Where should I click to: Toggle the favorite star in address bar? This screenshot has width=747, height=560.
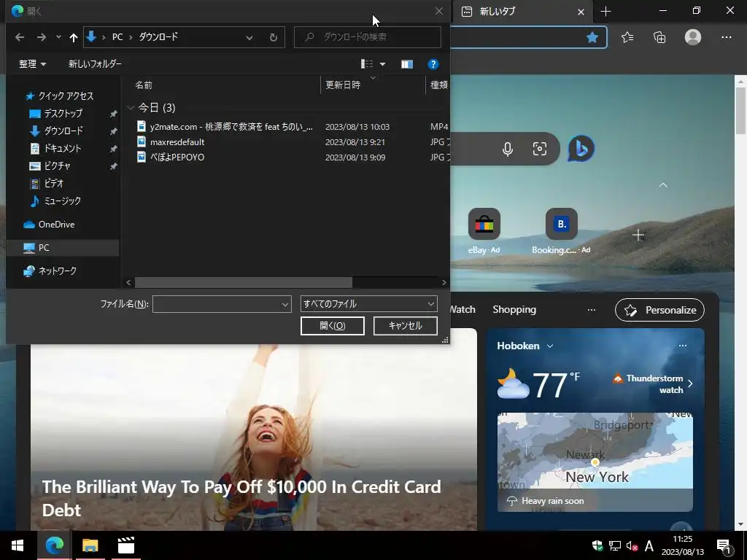click(592, 37)
